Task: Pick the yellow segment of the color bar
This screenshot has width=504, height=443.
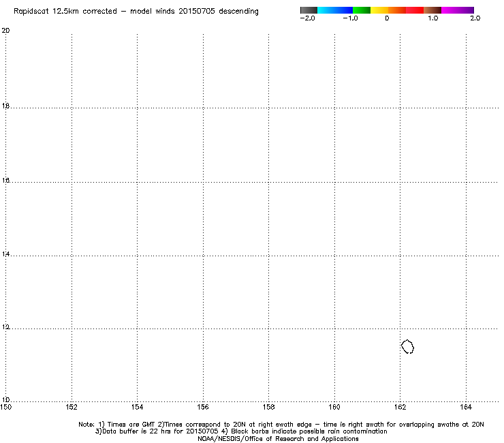Action: point(379,10)
